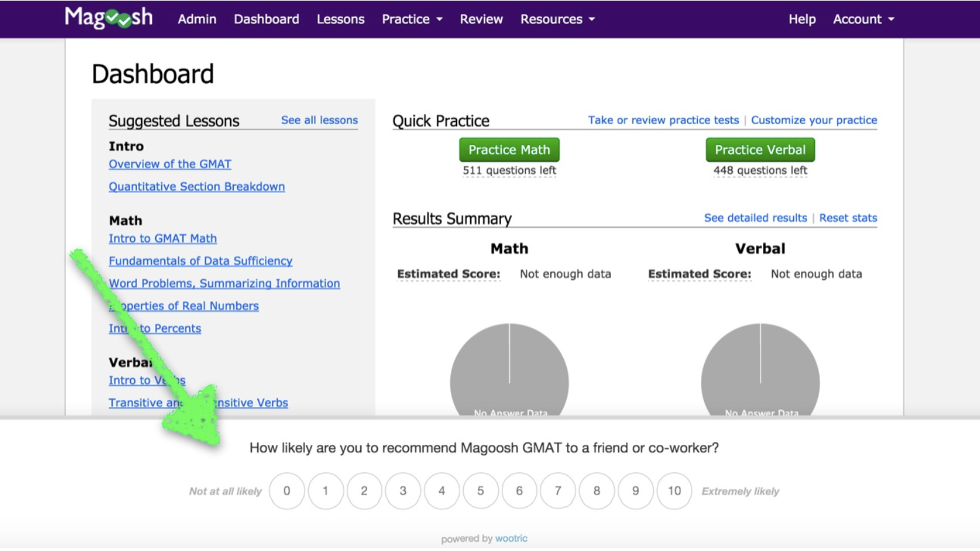Image resolution: width=980 pixels, height=551 pixels.
Task: Select rating 8 in the survey
Action: (x=597, y=491)
